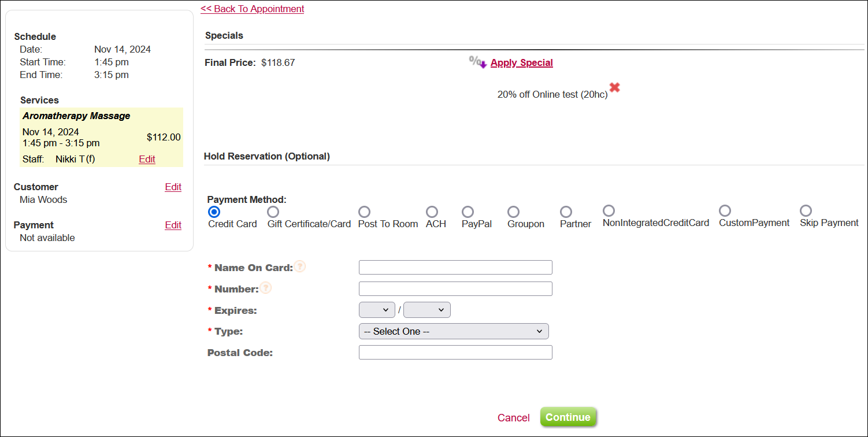Click into the Name On Card field
868x437 pixels.
click(x=455, y=267)
